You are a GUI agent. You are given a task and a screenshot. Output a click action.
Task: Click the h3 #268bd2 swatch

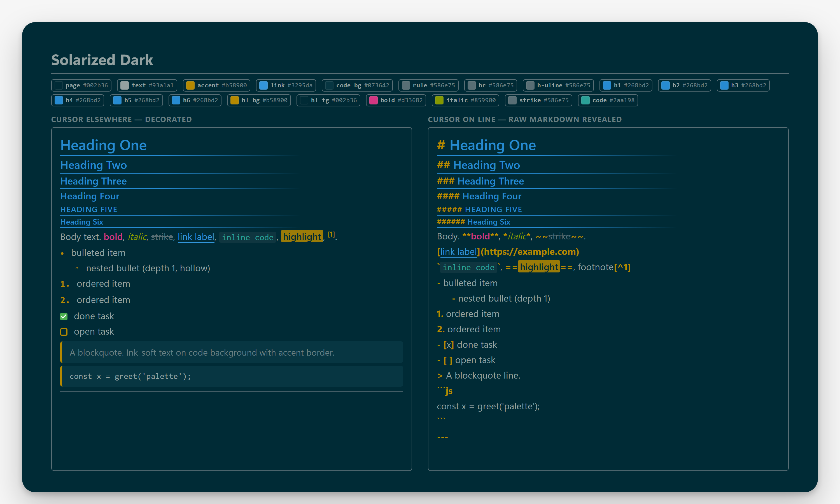coord(743,85)
